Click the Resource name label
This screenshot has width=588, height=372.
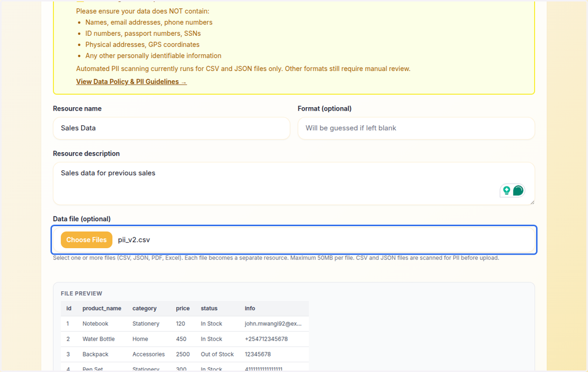click(x=77, y=109)
